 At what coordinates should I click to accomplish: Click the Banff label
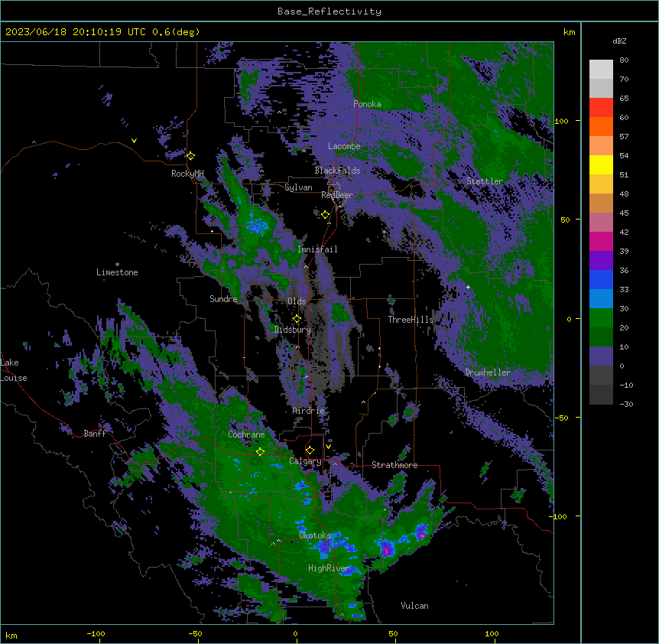(x=95, y=434)
